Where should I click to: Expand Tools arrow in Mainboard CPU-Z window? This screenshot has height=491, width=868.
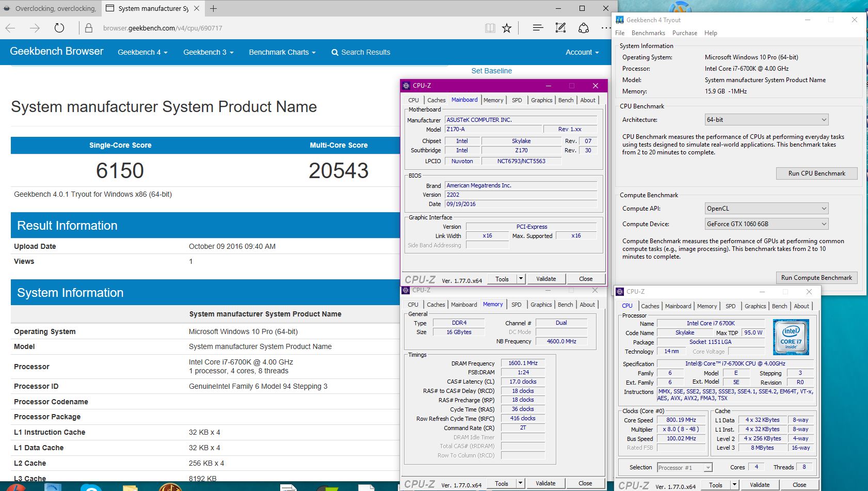(521, 279)
